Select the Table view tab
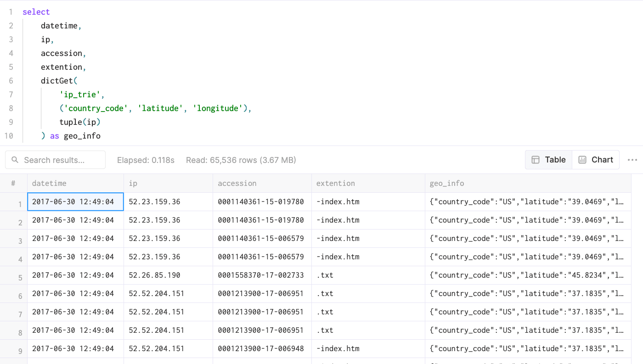 pos(549,160)
